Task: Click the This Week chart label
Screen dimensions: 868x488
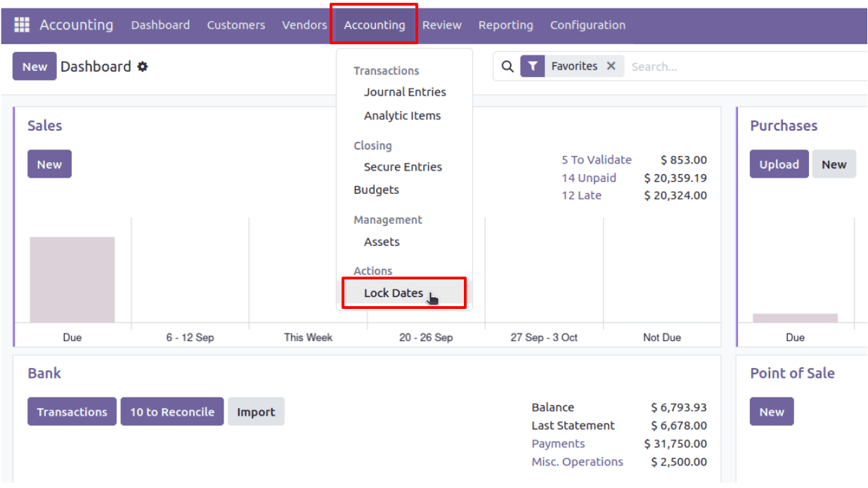Action: [308, 338]
